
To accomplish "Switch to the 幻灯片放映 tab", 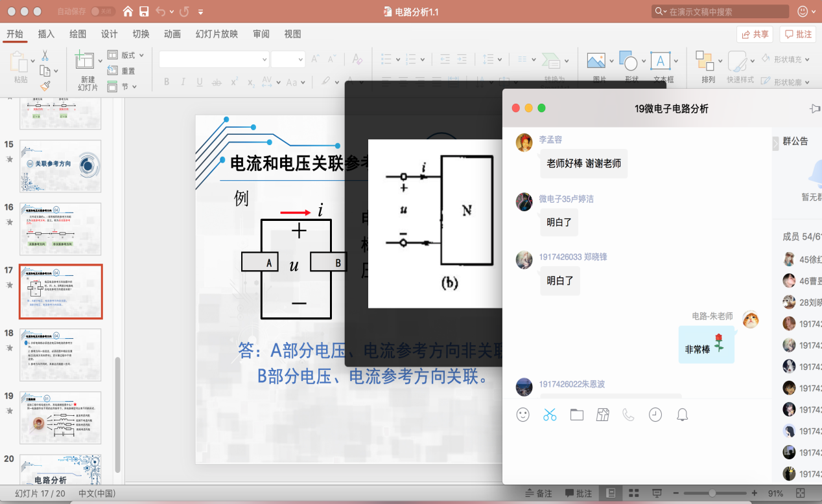I will (217, 34).
